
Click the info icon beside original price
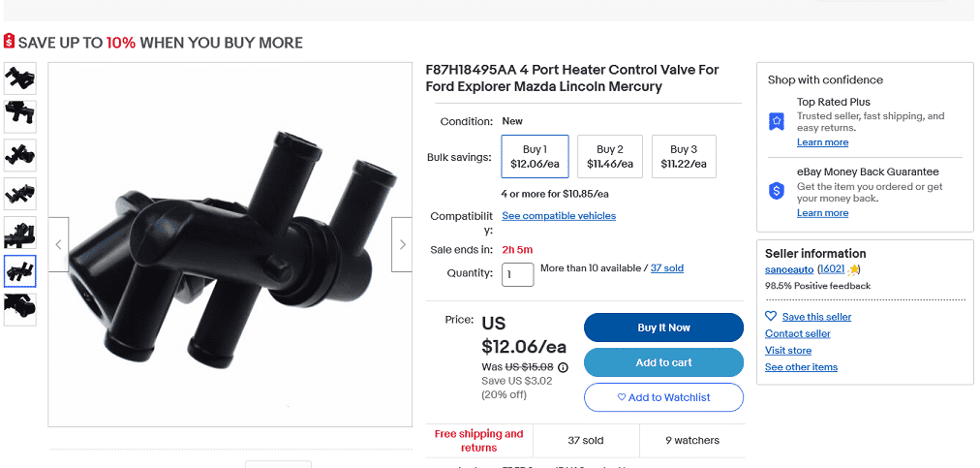coord(563,367)
